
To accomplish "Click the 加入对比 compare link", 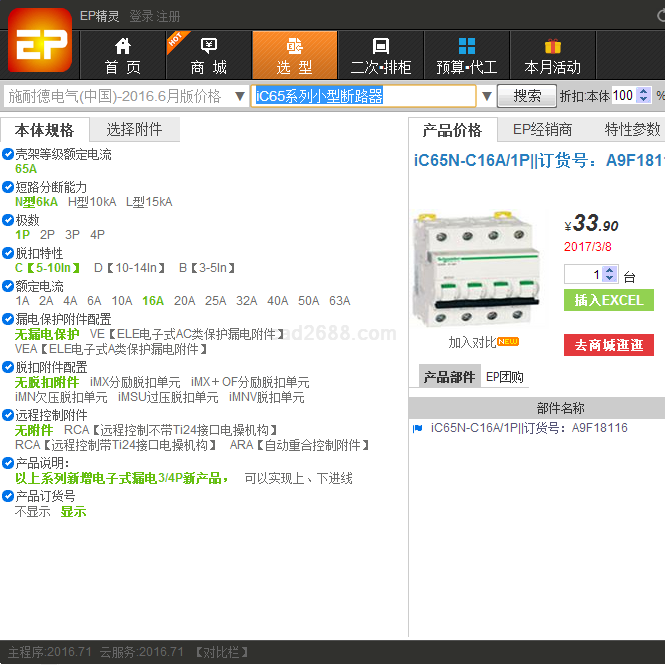I will [x=473, y=342].
